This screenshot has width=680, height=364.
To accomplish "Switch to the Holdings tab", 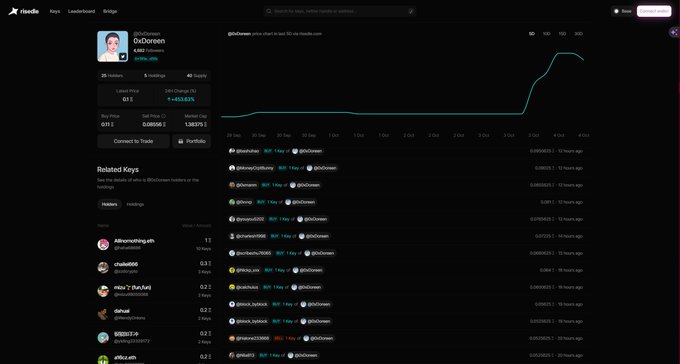I will 135,204.
